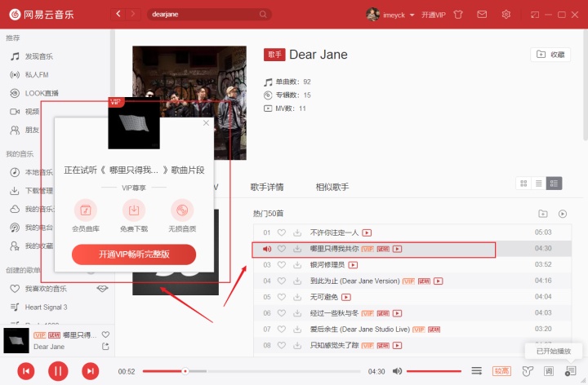588x385 pixels.
Task: Open LOOK直播 section
Action: 34,93
